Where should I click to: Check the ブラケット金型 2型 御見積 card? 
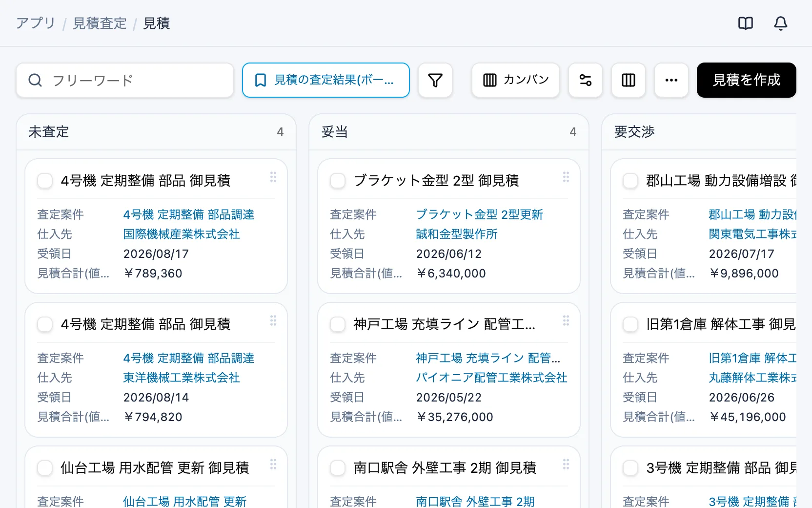[x=338, y=181]
